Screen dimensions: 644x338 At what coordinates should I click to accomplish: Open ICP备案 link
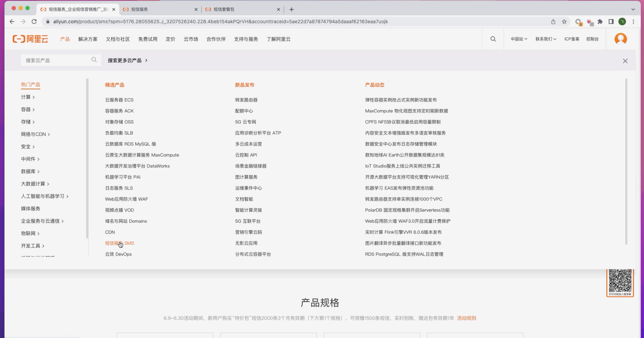click(572, 39)
